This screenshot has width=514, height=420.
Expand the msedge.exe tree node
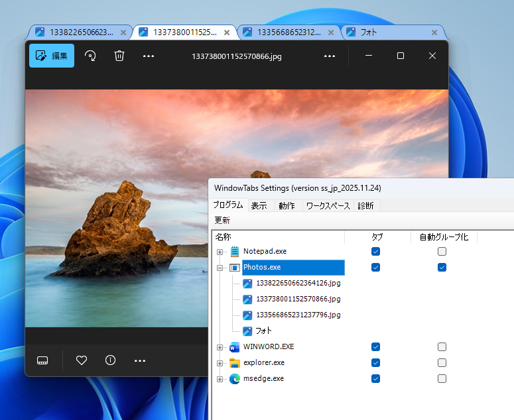[x=220, y=379]
